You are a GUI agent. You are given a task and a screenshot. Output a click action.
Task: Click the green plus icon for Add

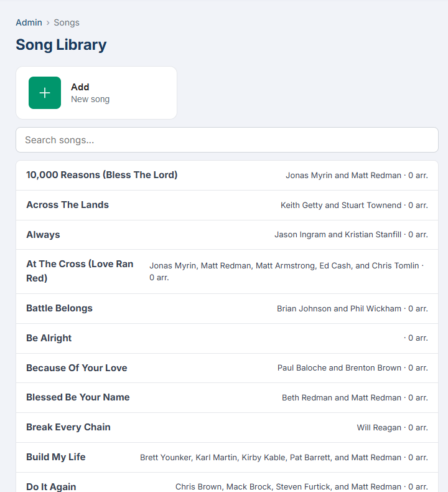[45, 93]
